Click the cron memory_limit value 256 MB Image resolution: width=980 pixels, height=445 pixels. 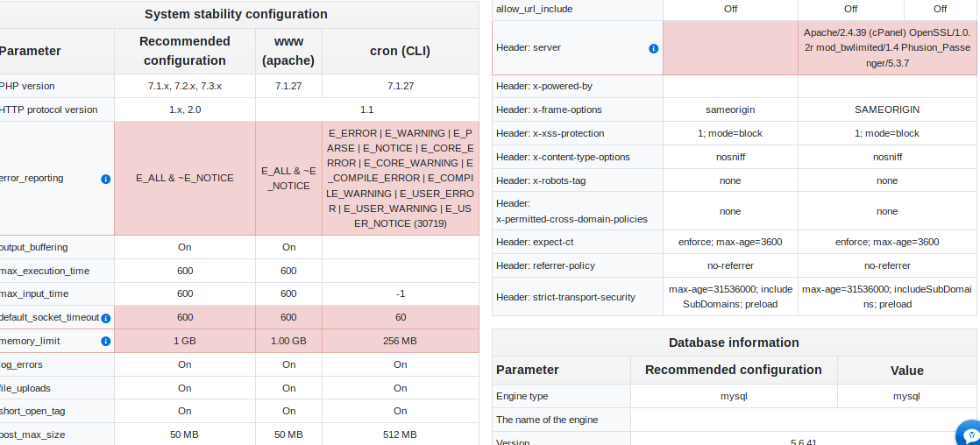point(401,342)
